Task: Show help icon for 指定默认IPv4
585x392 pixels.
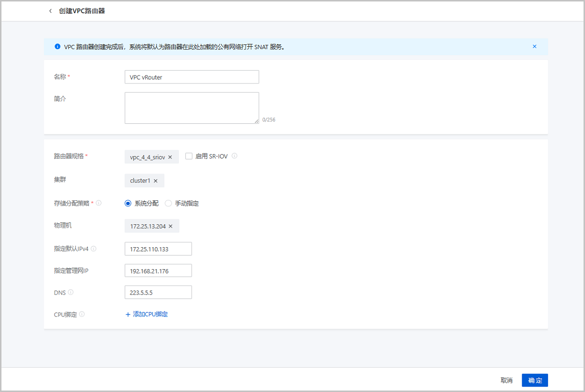Action: coord(94,249)
